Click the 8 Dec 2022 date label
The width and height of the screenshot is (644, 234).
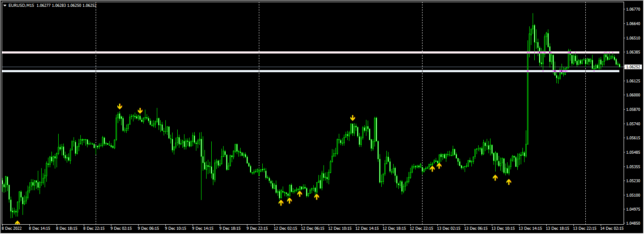(x=12, y=228)
